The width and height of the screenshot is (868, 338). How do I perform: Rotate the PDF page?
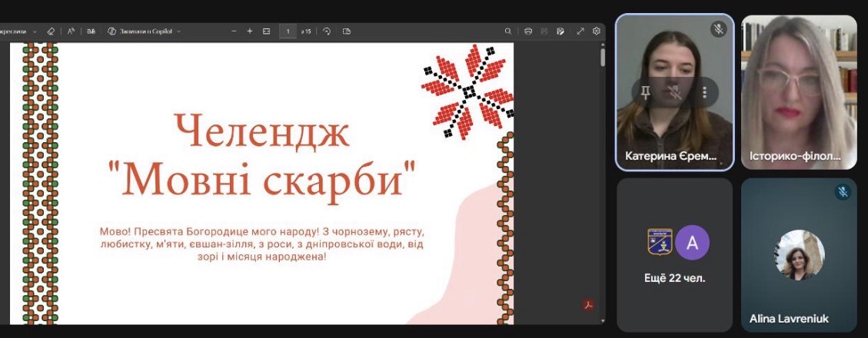(x=327, y=31)
